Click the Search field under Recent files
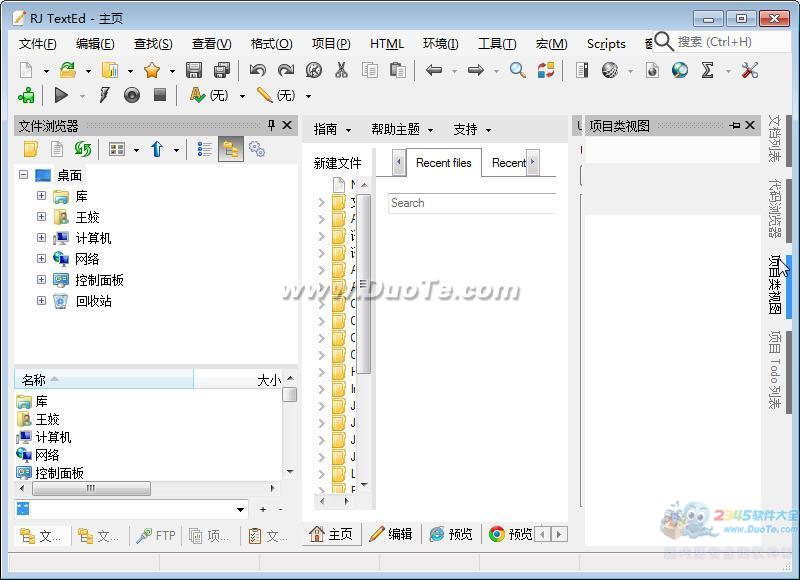800x580 pixels. [472, 203]
